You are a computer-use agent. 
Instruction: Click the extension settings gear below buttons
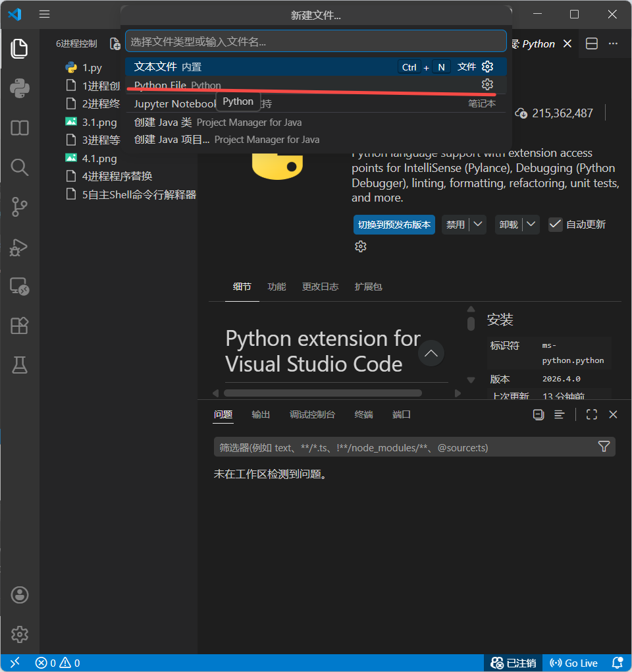tap(361, 246)
